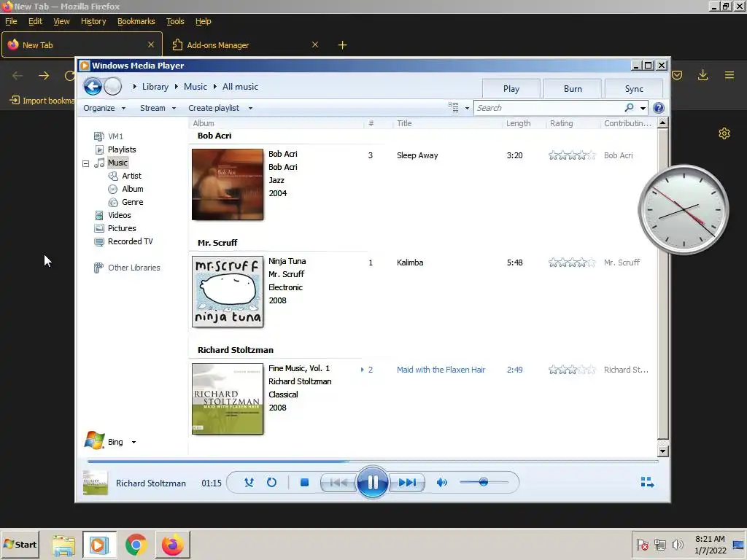This screenshot has width=747, height=560.
Task: Select Artist under Music
Action: pos(125,176)
